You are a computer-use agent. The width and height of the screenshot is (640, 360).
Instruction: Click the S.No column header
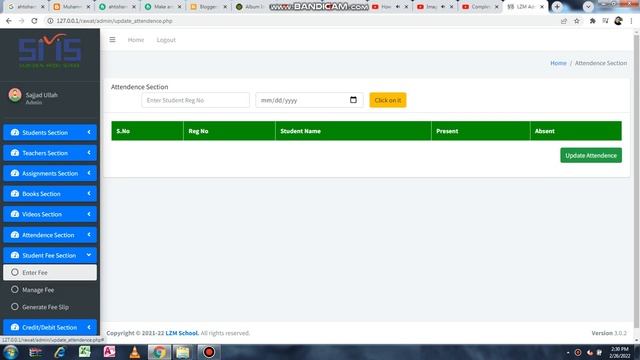[147, 131]
